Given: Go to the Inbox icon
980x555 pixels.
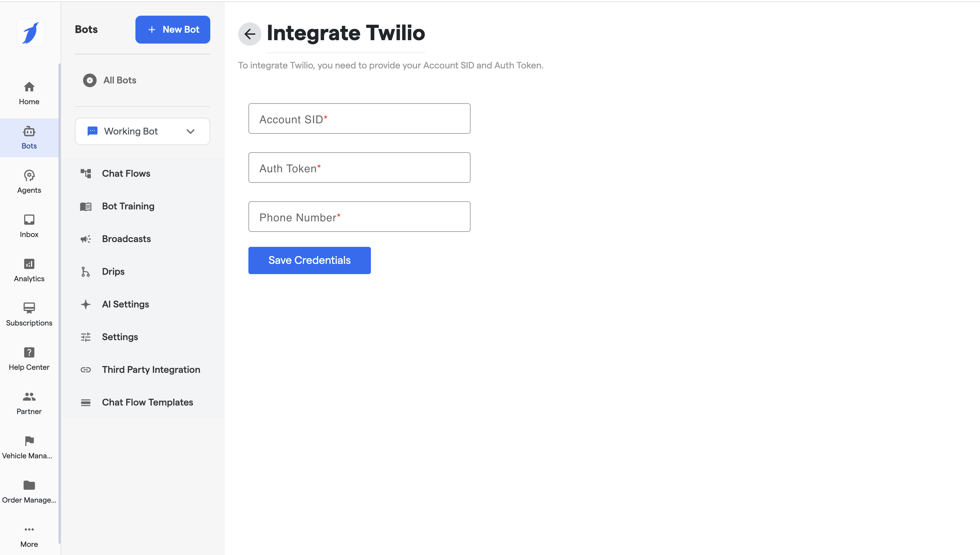Looking at the screenshot, I should coord(29,220).
